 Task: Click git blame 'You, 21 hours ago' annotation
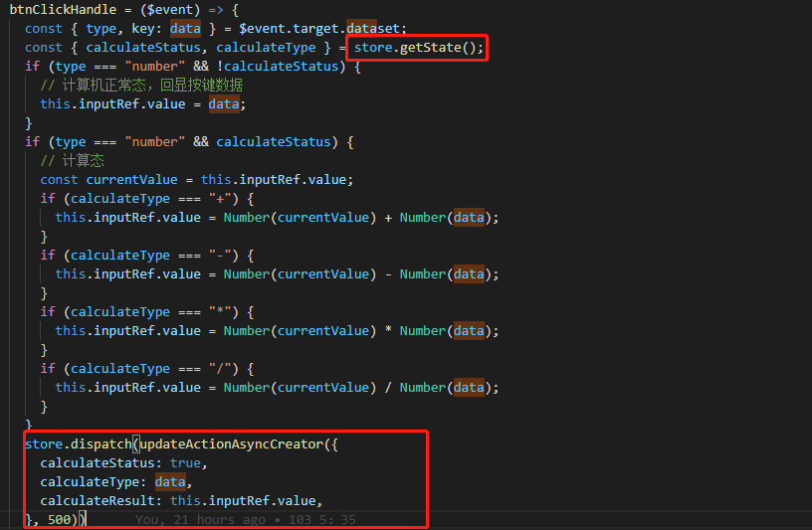pos(246,520)
